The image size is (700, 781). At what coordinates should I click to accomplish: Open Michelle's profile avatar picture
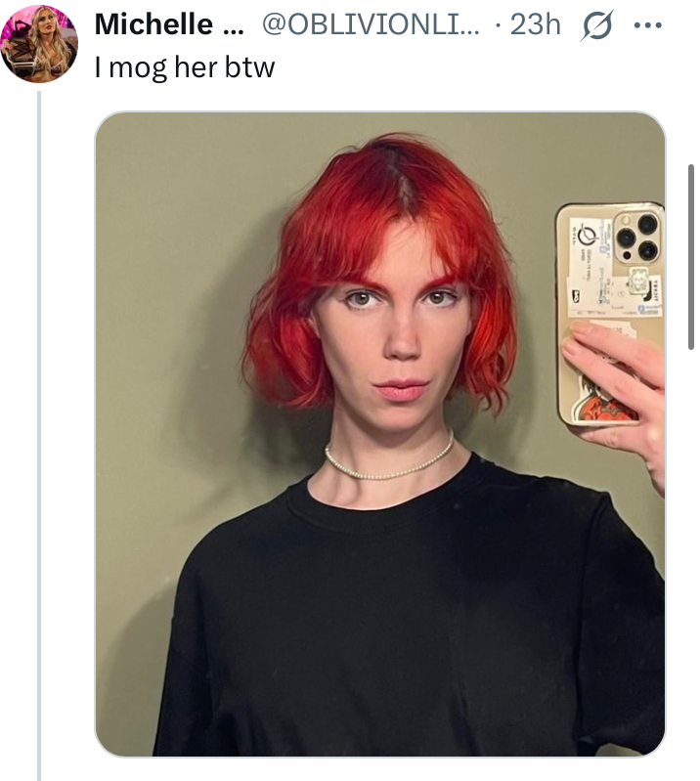click(x=39, y=43)
